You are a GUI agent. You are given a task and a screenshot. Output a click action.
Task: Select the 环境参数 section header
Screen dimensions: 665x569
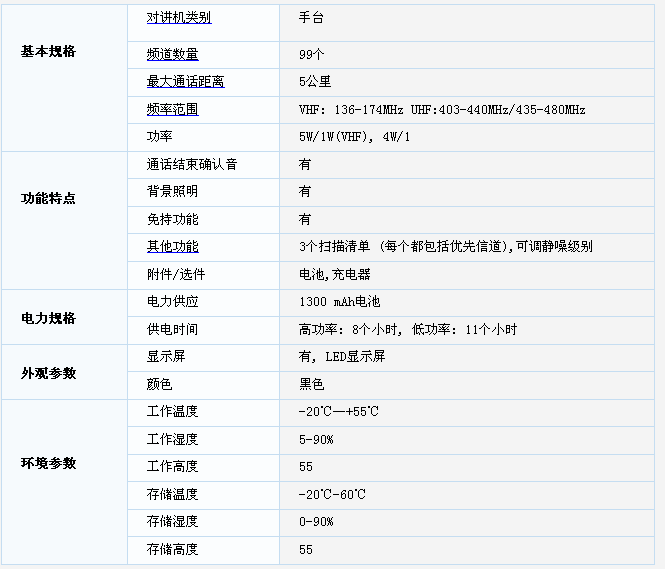[48, 463]
